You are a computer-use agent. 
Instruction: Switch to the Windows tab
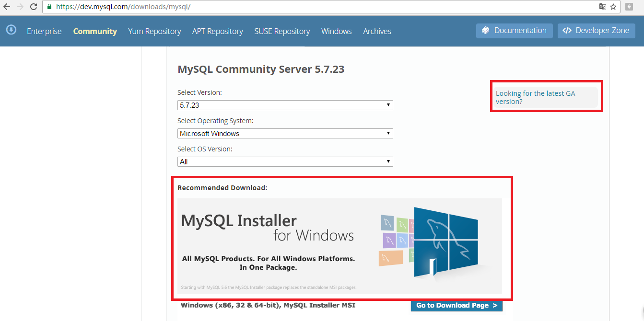[x=337, y=31]
